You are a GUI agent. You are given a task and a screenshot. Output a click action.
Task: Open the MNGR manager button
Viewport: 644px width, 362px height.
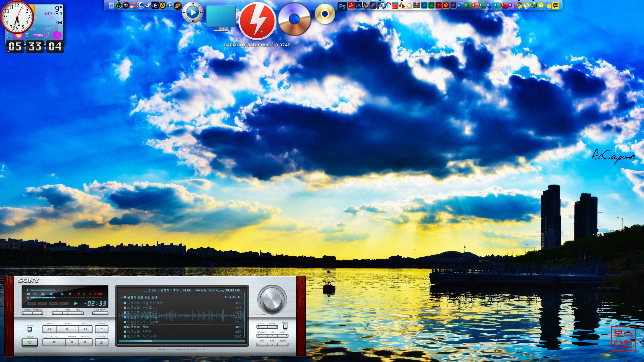(x=273, y=327)
